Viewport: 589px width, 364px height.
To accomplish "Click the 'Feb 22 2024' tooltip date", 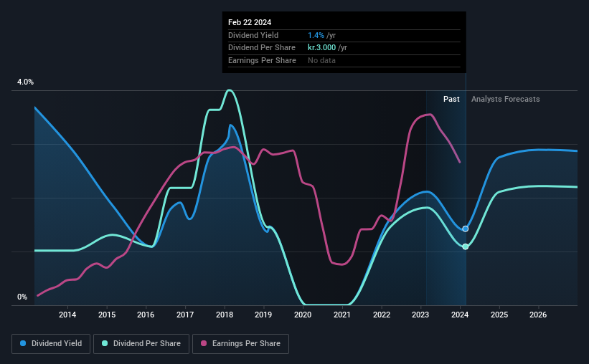I will (250, 22).
